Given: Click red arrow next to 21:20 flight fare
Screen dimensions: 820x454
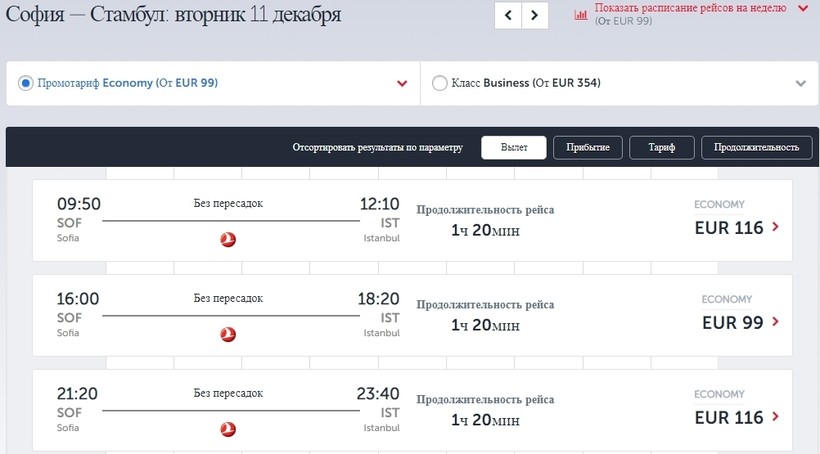Looking at the screenshot, I should pyautogui.click(x=776, y=418).
